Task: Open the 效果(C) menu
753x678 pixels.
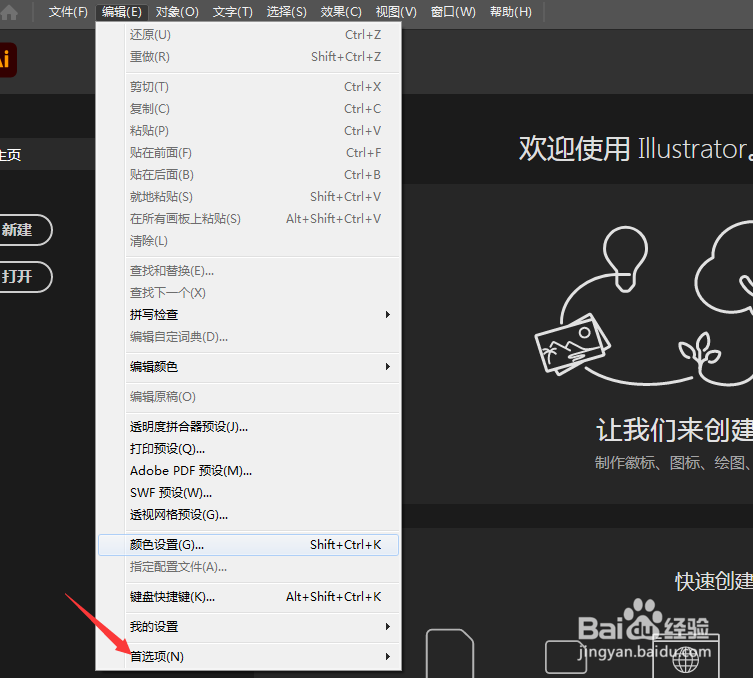Action: (341, 12)
